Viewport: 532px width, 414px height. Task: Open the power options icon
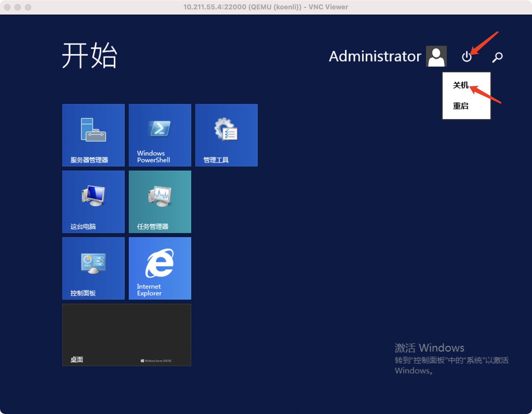(467, 56)
